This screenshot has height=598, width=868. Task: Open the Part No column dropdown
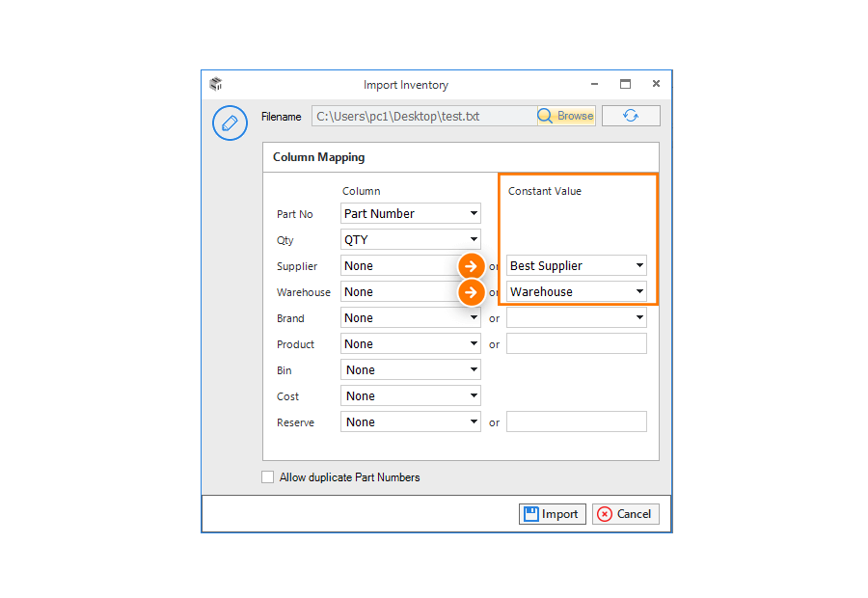click(x=410, y=213)
